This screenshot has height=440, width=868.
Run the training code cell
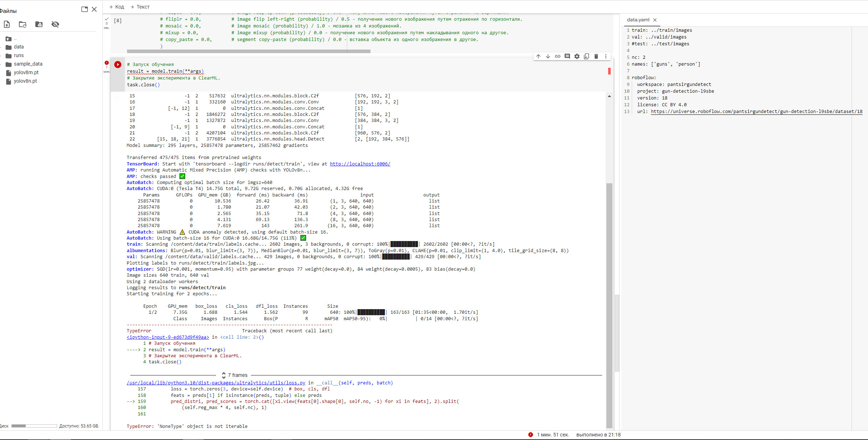(x=118, y=65)
